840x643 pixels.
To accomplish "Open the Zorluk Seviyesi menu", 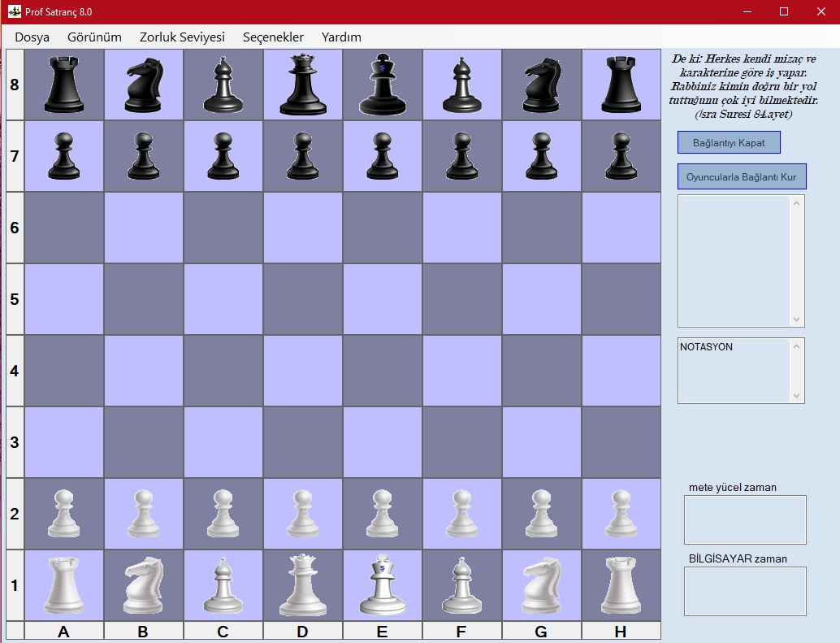I will click(182, 37).
